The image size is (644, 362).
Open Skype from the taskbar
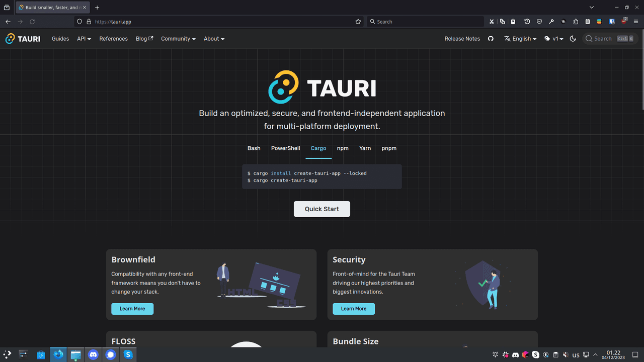click(128, 354)
